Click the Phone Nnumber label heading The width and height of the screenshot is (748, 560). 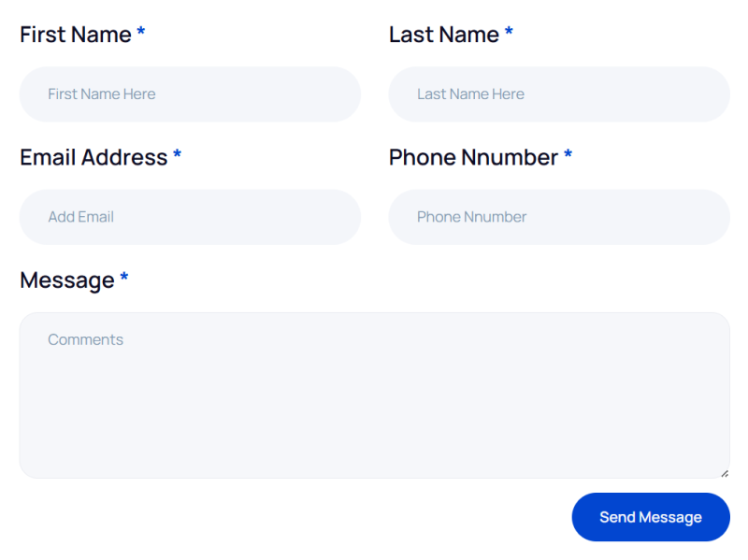(473, 157)
